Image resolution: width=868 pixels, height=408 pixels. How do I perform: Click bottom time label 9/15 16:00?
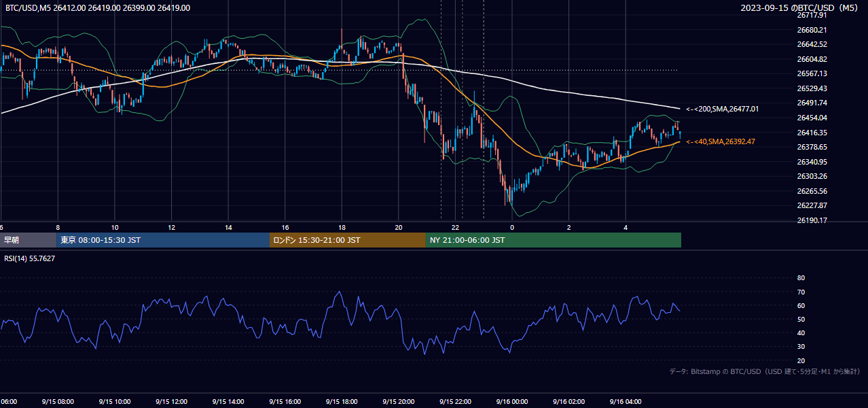click(x=285, y=402)
